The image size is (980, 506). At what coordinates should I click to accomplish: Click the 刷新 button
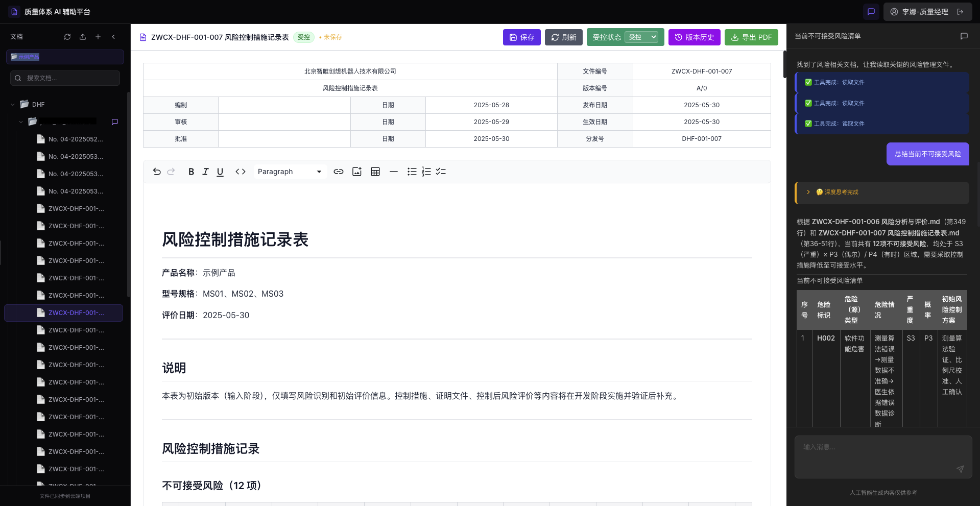point(564,37)
